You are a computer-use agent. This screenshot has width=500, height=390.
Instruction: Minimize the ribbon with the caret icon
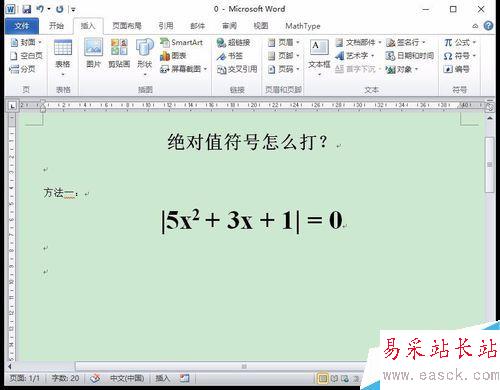point(475,26)
